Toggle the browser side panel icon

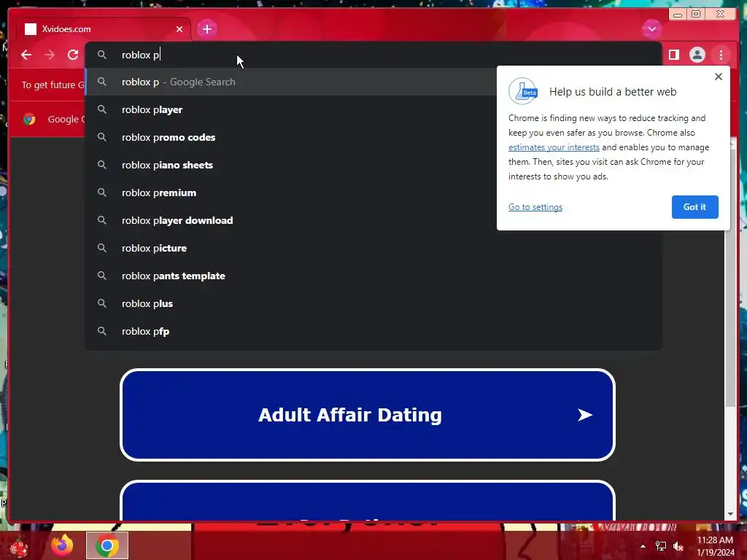pos(673,55)
